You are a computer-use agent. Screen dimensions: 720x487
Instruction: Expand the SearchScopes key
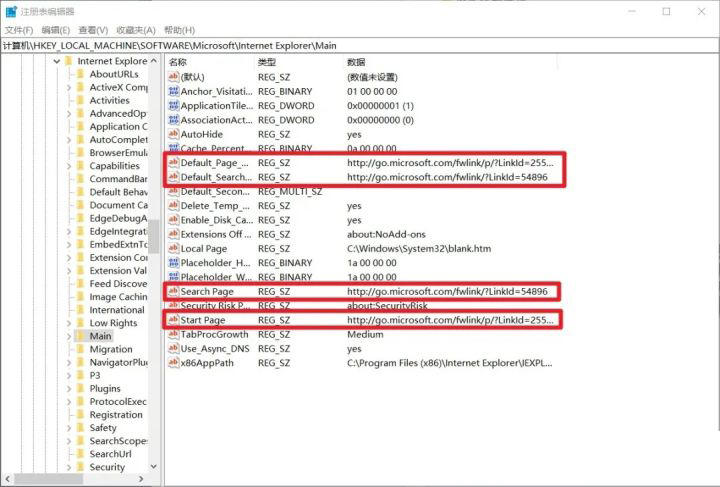[x=69, y=441]
